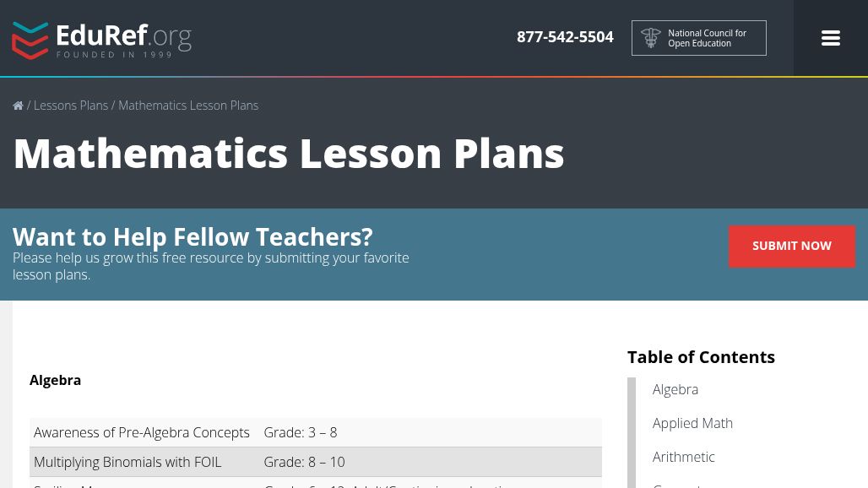The height and width of the screenshot is (488, 868).
Task: Open Multiplying Binomials with FOIL lesson
Action: coord(127,462)
